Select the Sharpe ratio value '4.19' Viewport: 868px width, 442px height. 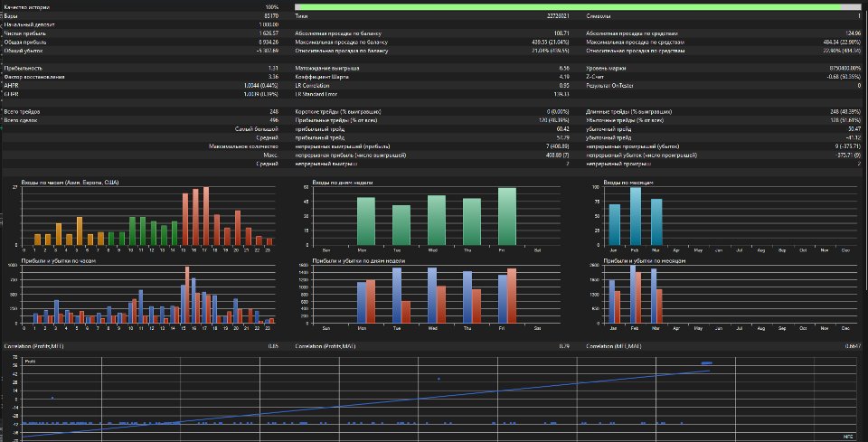564,77
